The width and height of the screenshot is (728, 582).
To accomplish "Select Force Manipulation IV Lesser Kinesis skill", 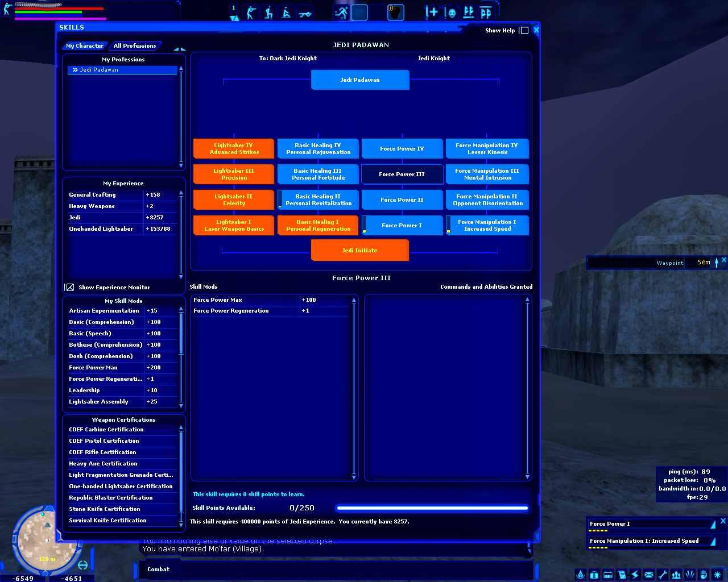I will tap(487, 149).
